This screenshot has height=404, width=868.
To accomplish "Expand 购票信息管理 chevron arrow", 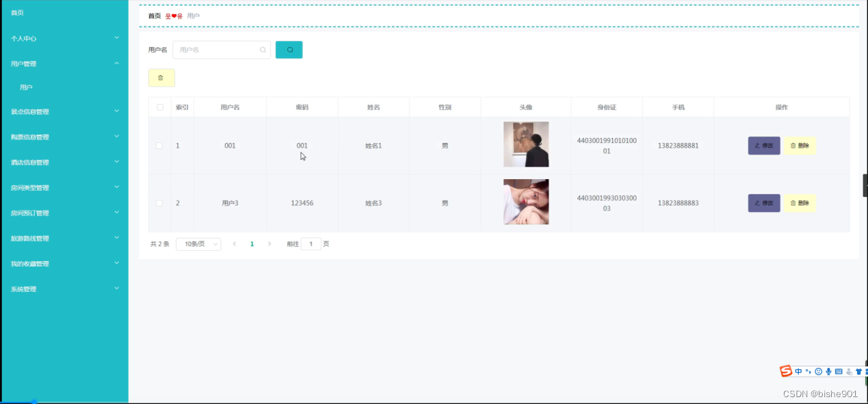I will 117,136.
